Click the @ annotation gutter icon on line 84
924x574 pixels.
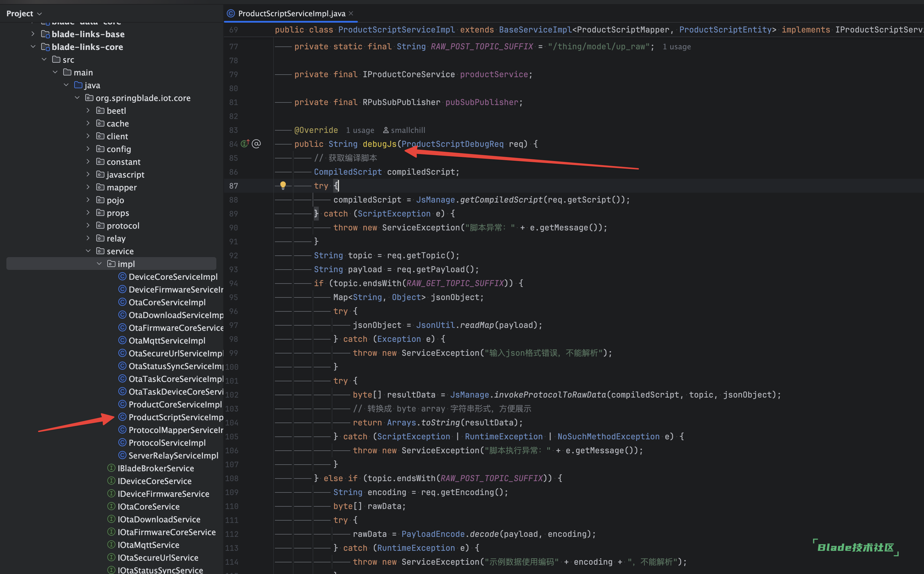256,144
